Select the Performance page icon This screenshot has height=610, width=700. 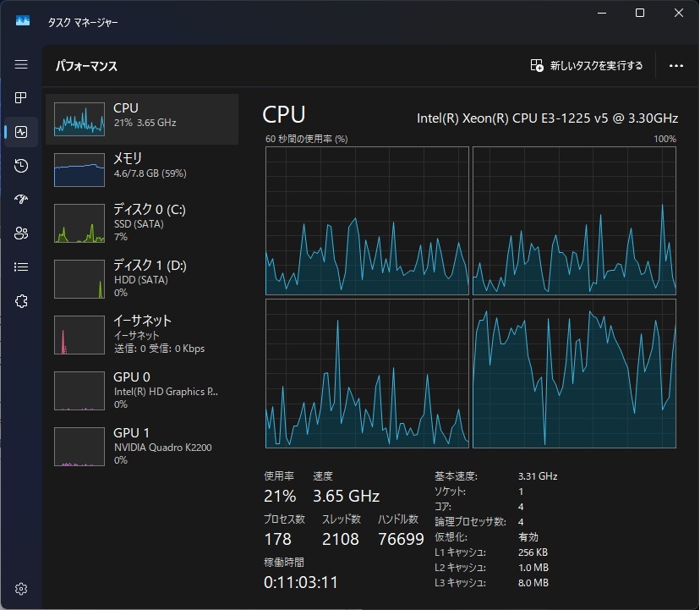click(21, 132)
